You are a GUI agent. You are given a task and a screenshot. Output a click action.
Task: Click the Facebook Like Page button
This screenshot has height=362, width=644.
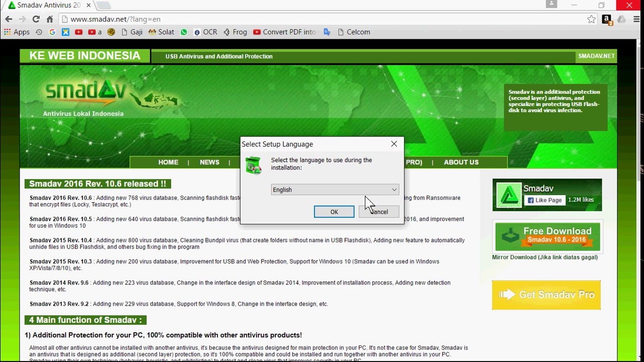[545, 200]
